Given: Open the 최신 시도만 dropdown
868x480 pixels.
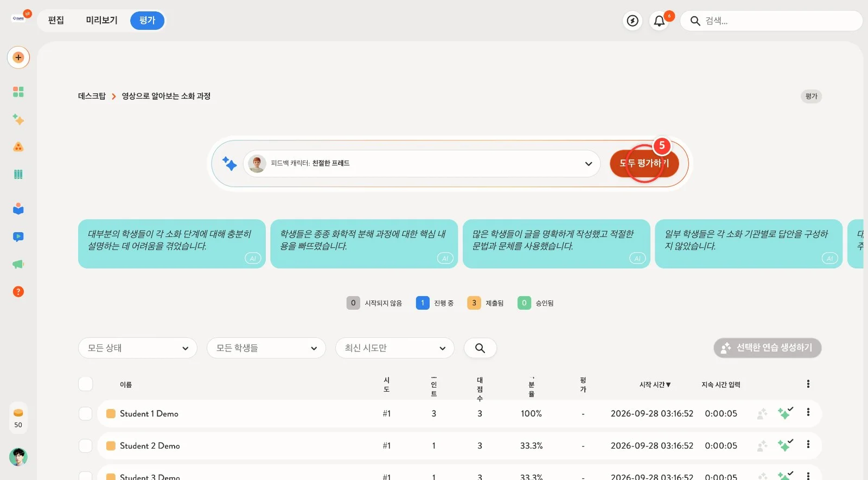Looking at the screenshot, I should (x=395, y=348).
